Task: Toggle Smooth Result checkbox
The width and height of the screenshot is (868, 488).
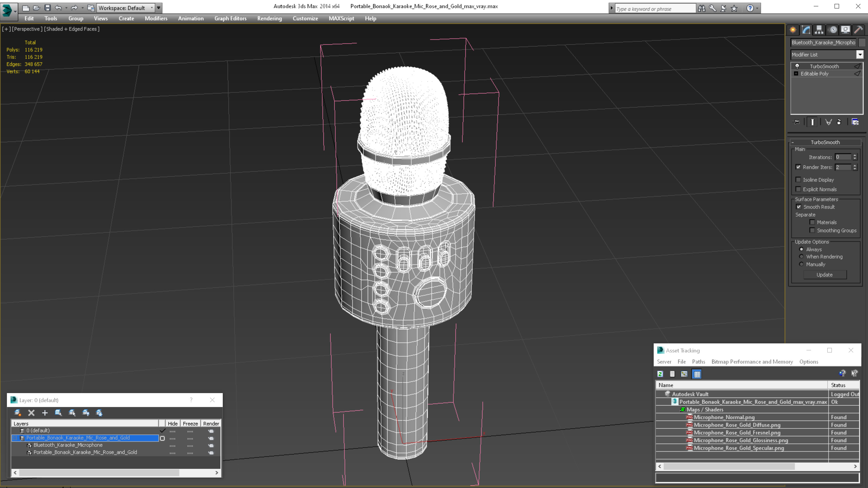Action: click(x=799, y=207)
